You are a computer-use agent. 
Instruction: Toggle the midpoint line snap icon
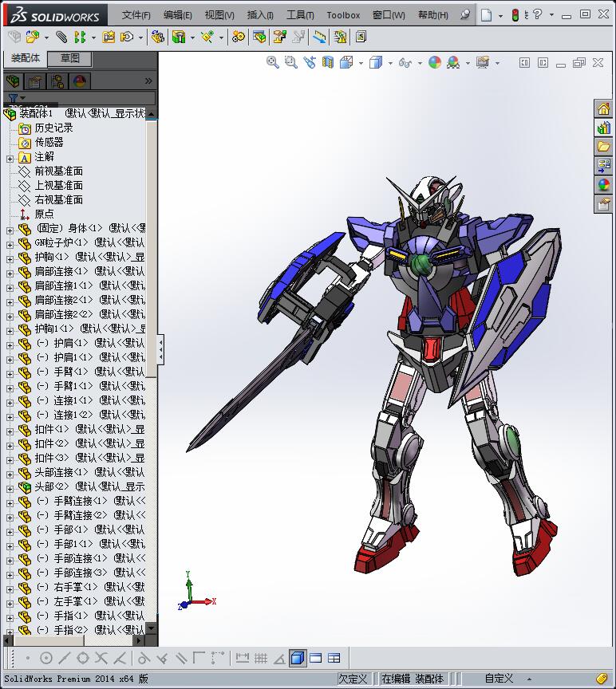(64, 658)
